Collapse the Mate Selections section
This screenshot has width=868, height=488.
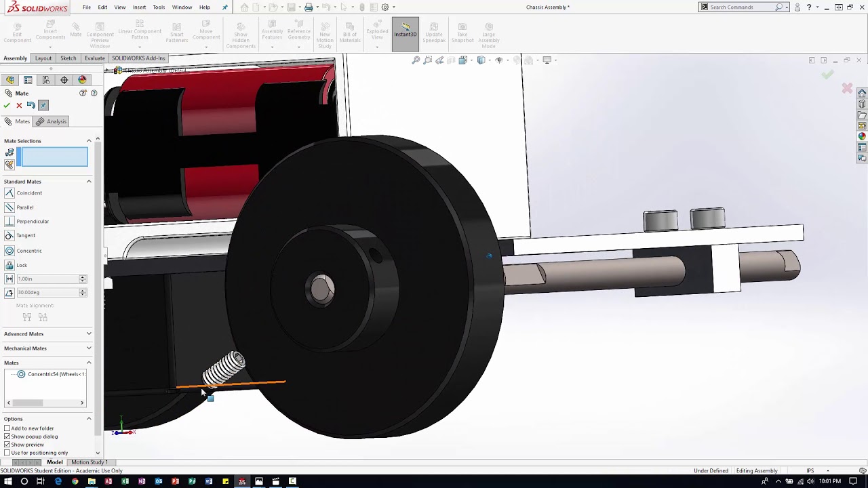[x=89, y=141]
